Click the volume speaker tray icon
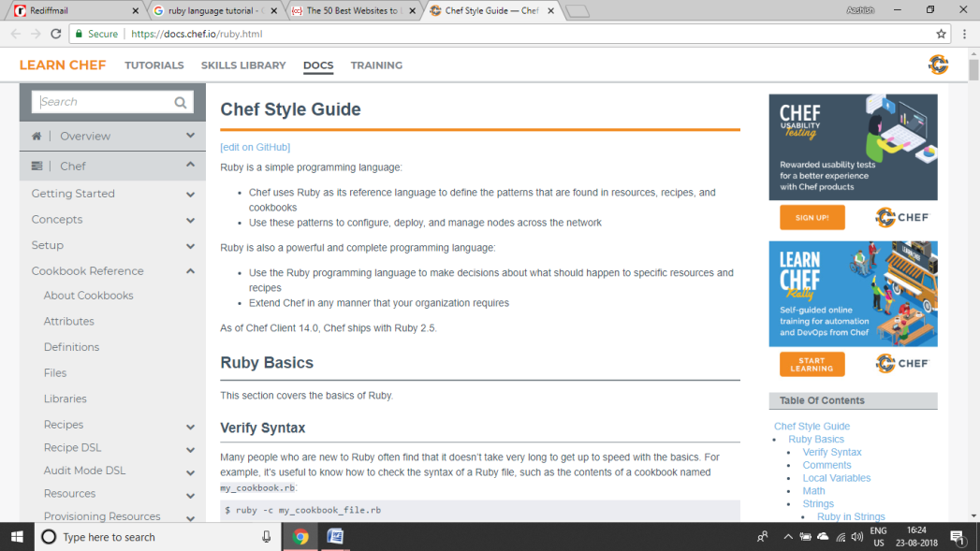Screen dimensions: 980x551 pyautogui.click(x=856, y=537)
